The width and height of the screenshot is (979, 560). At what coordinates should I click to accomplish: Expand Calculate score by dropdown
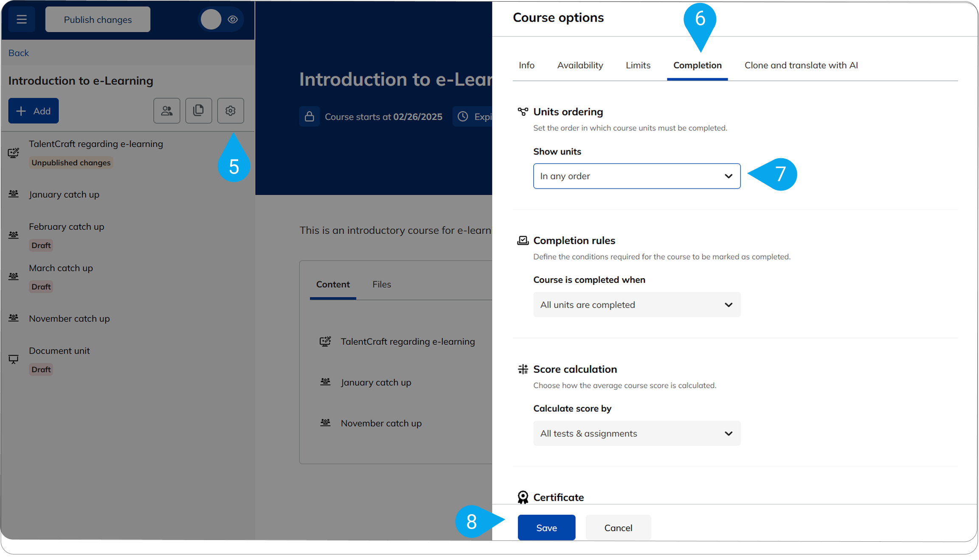tap(636, 433)
